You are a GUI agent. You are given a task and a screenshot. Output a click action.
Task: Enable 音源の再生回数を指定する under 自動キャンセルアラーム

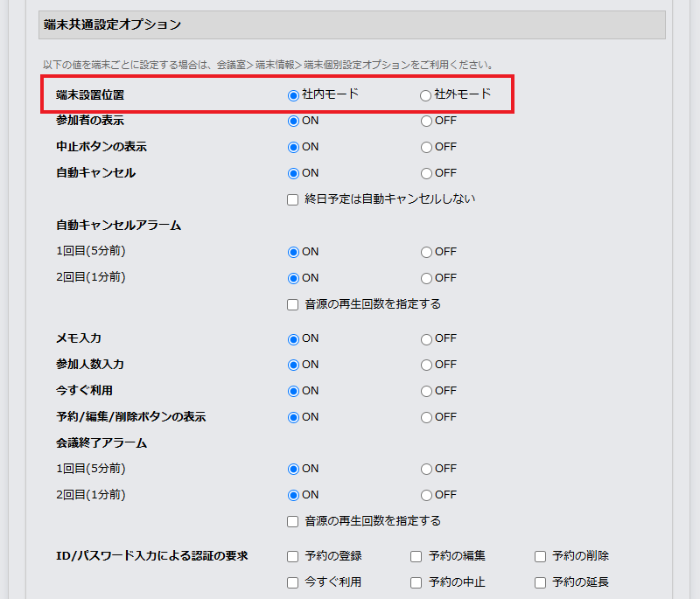click(x=293, y=305)
